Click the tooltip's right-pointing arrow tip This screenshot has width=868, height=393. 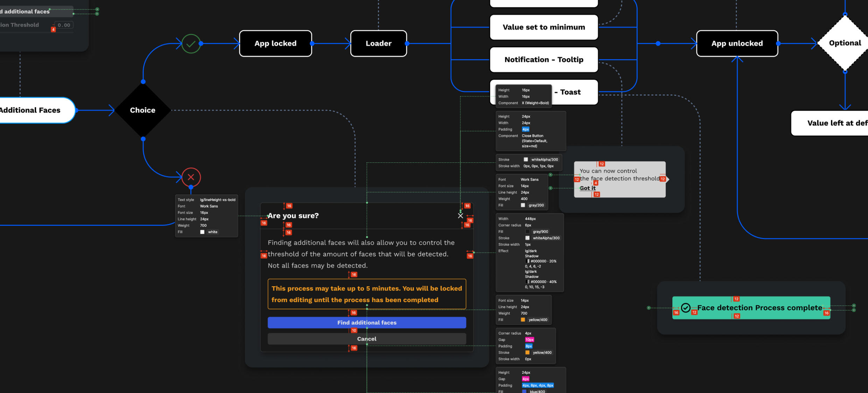(667, 179)
